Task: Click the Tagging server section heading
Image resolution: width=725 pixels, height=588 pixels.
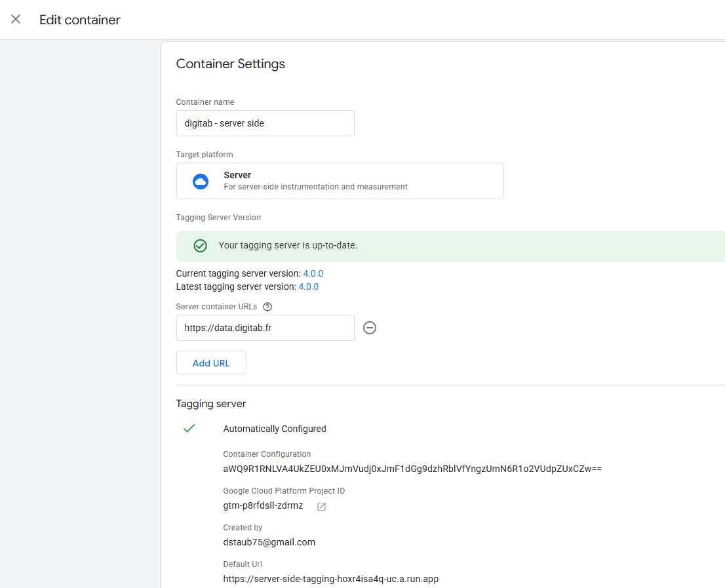Action: 211,404
